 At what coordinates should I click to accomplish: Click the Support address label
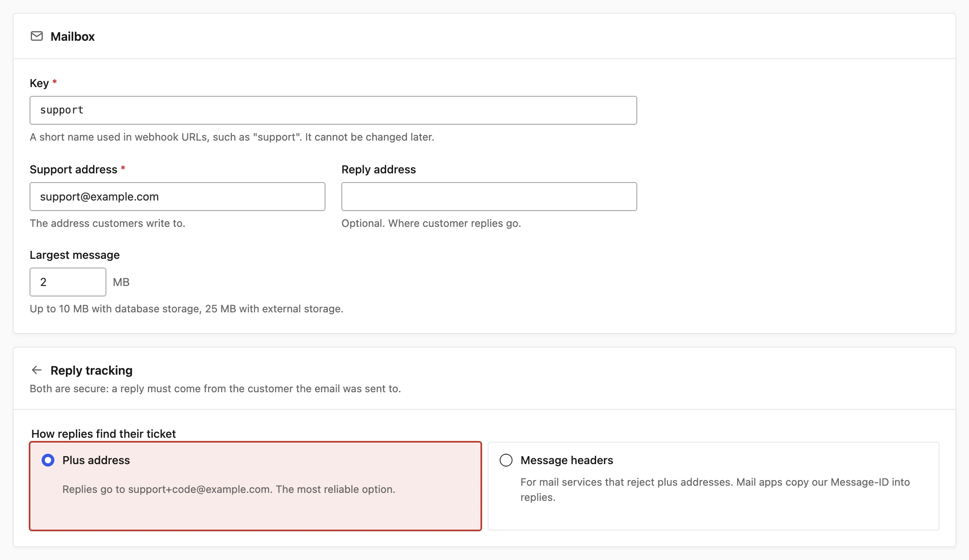tap(74, 169)
